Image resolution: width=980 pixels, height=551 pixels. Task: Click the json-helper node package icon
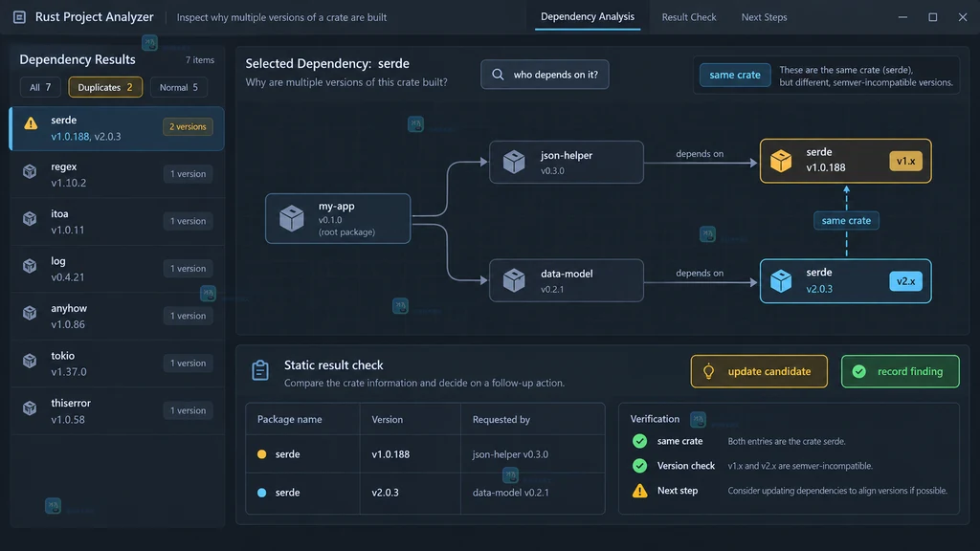(x=514, y=162)
